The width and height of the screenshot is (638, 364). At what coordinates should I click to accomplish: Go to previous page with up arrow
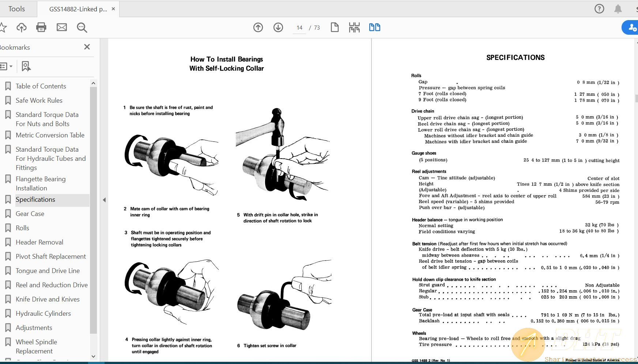coord(258,27)
